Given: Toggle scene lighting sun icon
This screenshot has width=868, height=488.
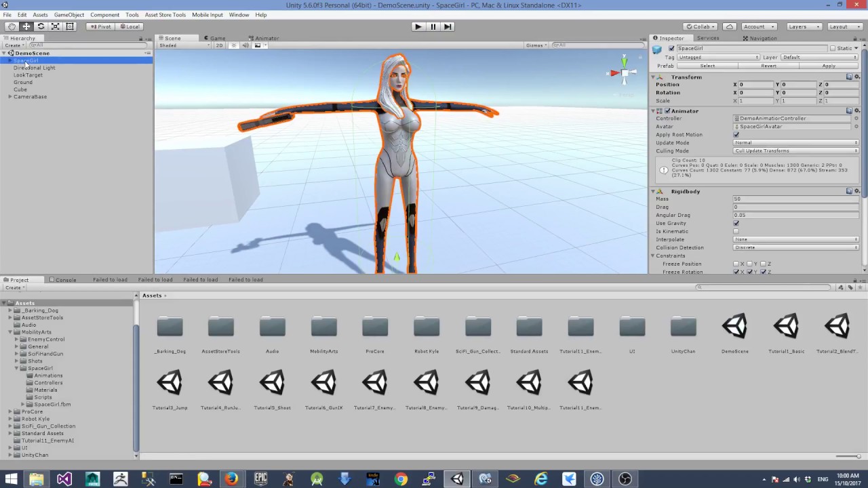Looking at the screenshot, I should (x=234, y=45).
